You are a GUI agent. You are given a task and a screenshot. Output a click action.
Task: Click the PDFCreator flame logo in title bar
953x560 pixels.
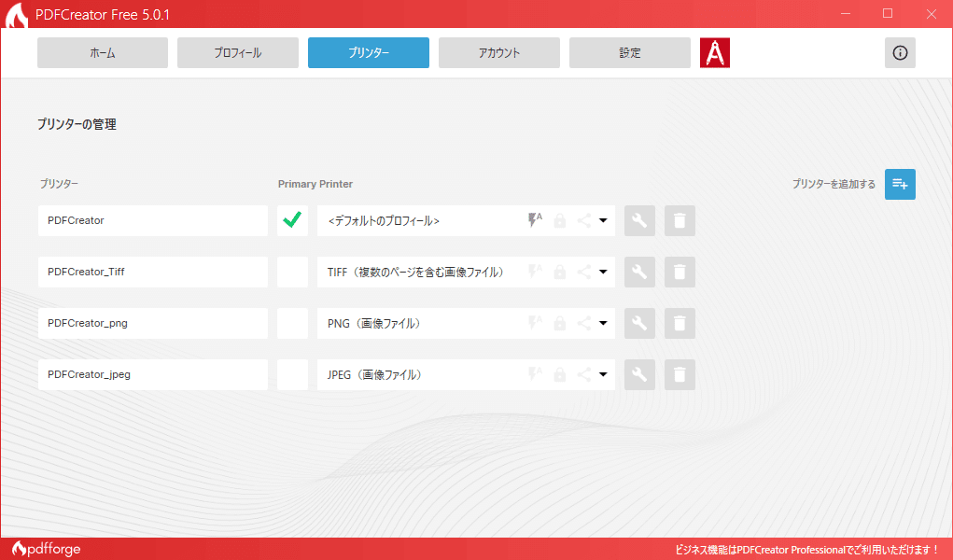tap(17, 15)
